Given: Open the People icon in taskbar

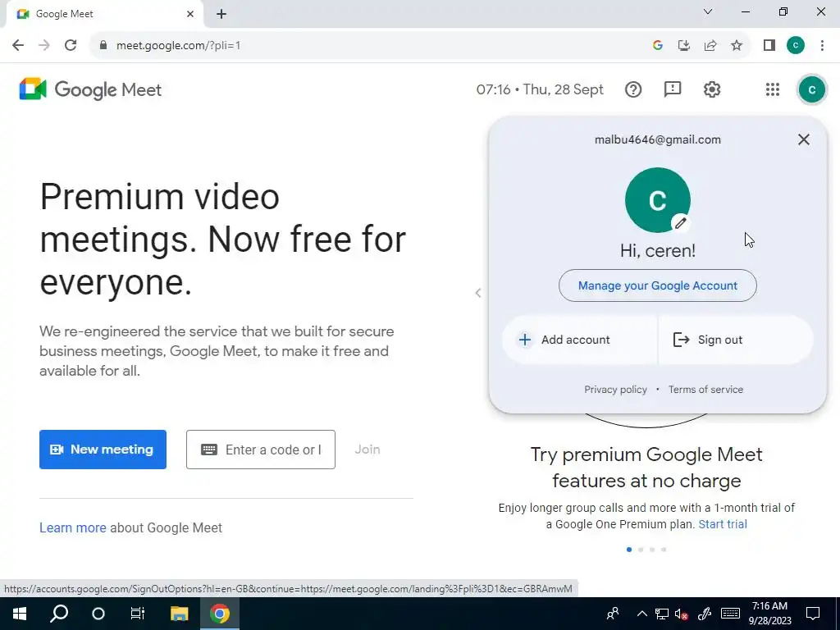Looking at the screenshot, I should tap(613, 614).
